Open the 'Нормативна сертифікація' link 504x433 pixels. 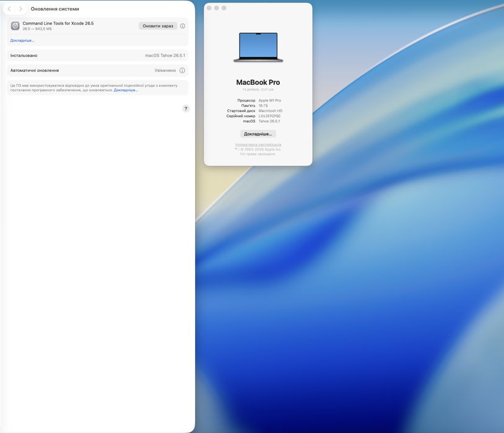[x=258, y=145]
